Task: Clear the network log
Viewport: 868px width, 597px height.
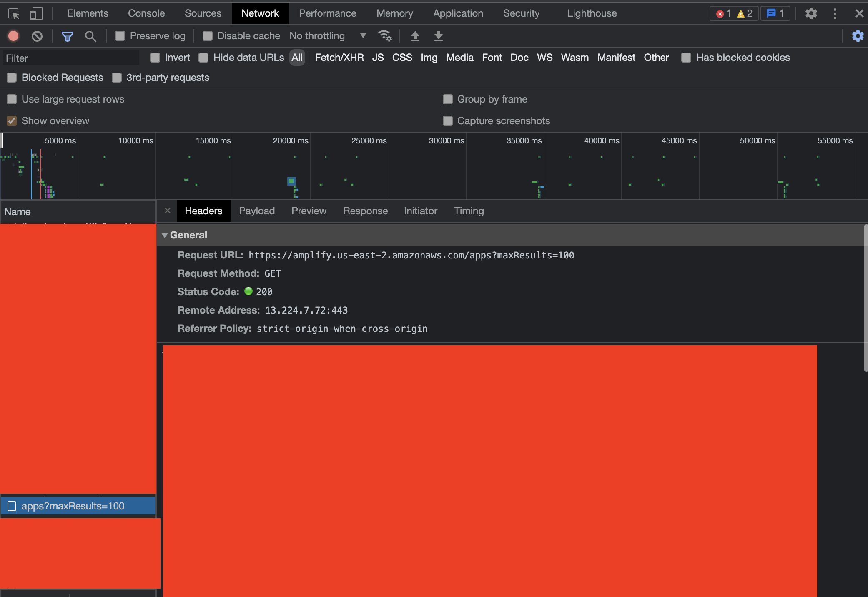Action: pos(37,36)
